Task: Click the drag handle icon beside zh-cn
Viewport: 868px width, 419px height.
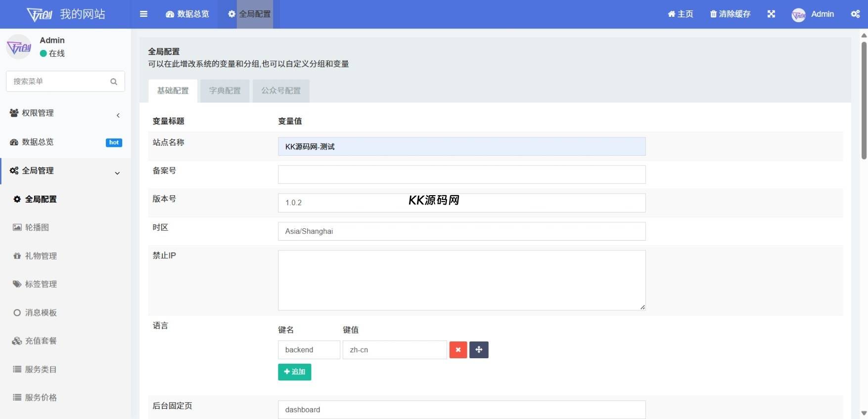Action: (479, 350)
